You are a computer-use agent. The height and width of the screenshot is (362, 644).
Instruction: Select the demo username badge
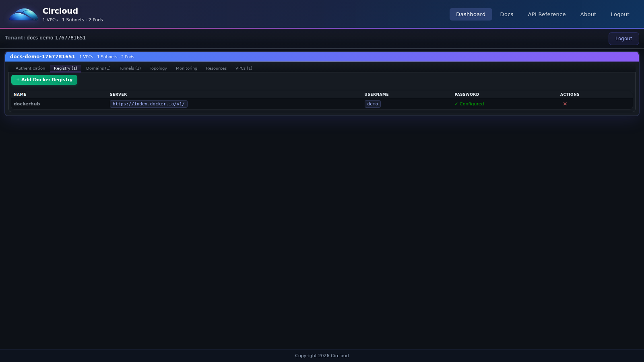(372, 104)
